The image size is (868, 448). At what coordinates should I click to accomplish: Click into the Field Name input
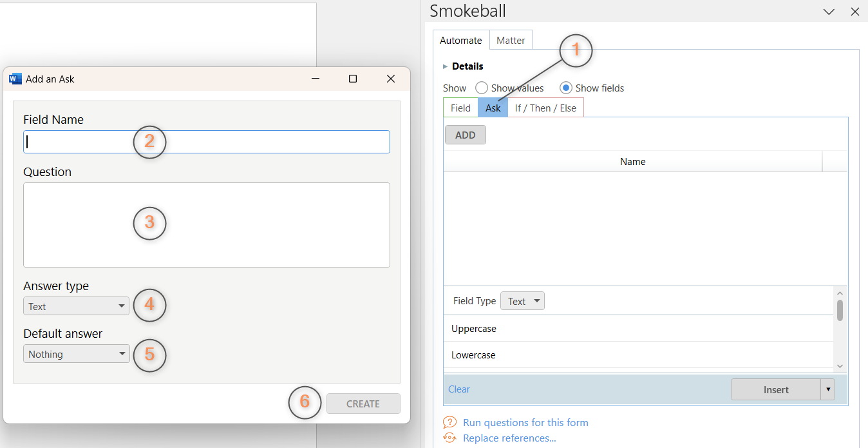pos(207,142)
